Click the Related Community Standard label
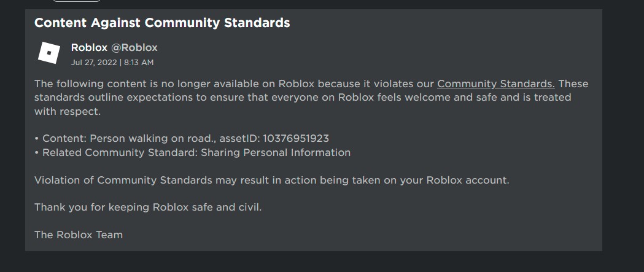644x272 pixels. click(120, 152)
